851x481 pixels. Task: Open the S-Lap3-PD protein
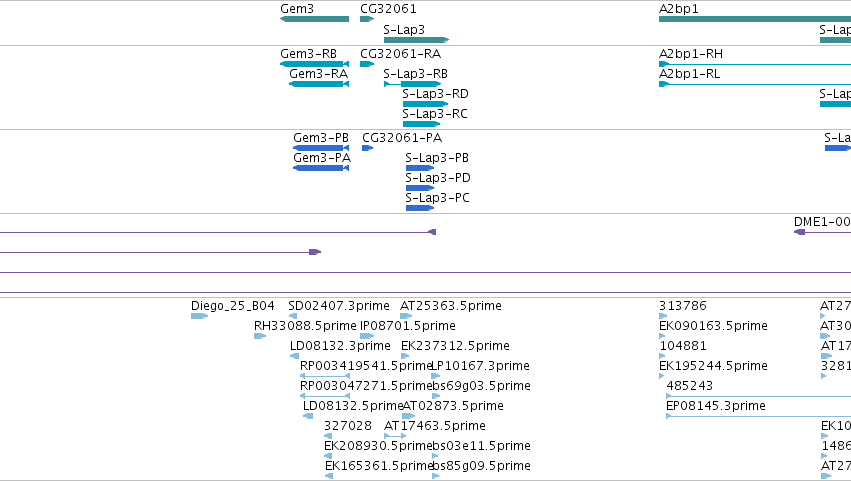click(x=420, y=188)
